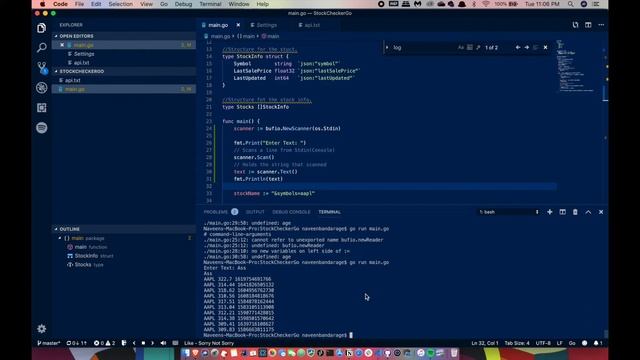640x360 pixels.
Task: Change Tab Size 4 indentation setting
Action: click(517, 343)
